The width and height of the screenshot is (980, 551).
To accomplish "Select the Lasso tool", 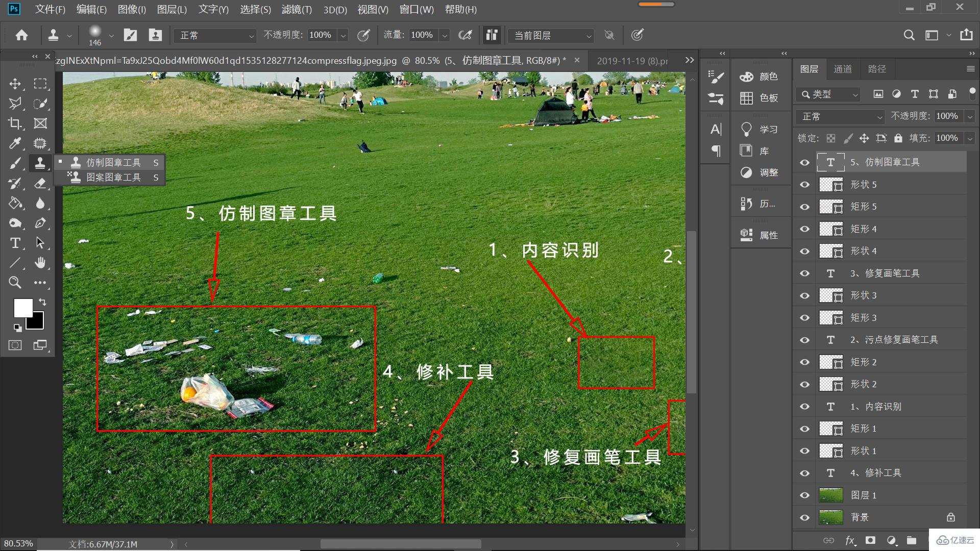I will (15, 104).
